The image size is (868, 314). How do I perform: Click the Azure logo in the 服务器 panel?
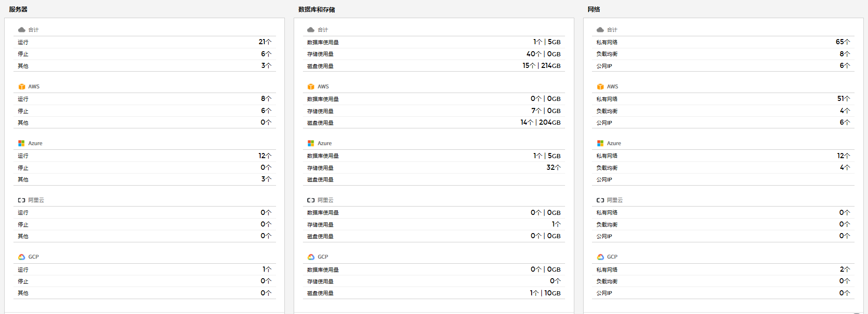point(21,143)
